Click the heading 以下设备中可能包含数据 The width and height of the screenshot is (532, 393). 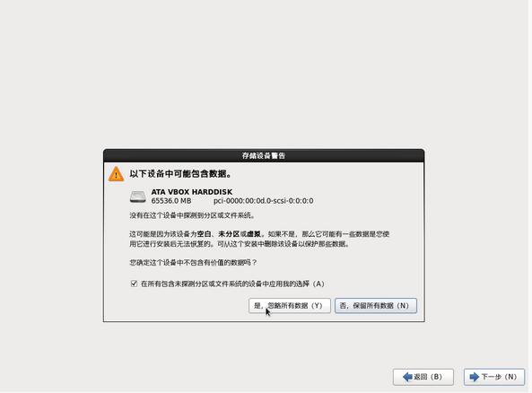tap(180, 174)
